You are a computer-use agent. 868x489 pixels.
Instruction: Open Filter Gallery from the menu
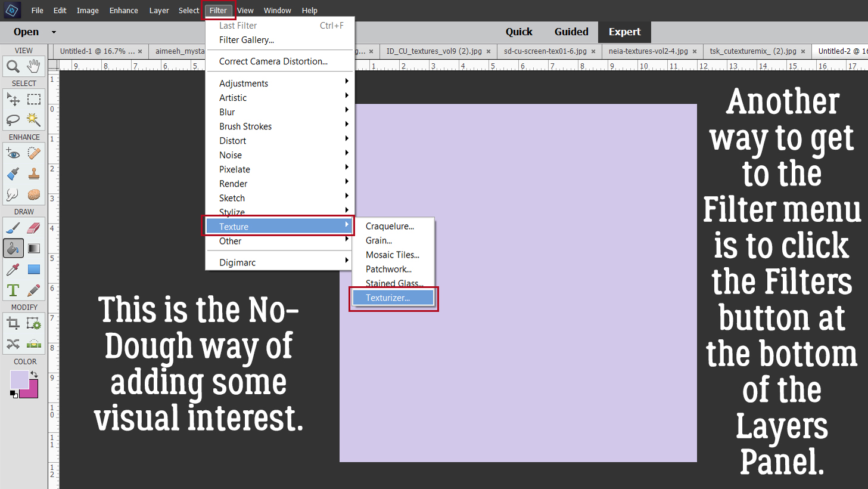[x=246, y=40]
